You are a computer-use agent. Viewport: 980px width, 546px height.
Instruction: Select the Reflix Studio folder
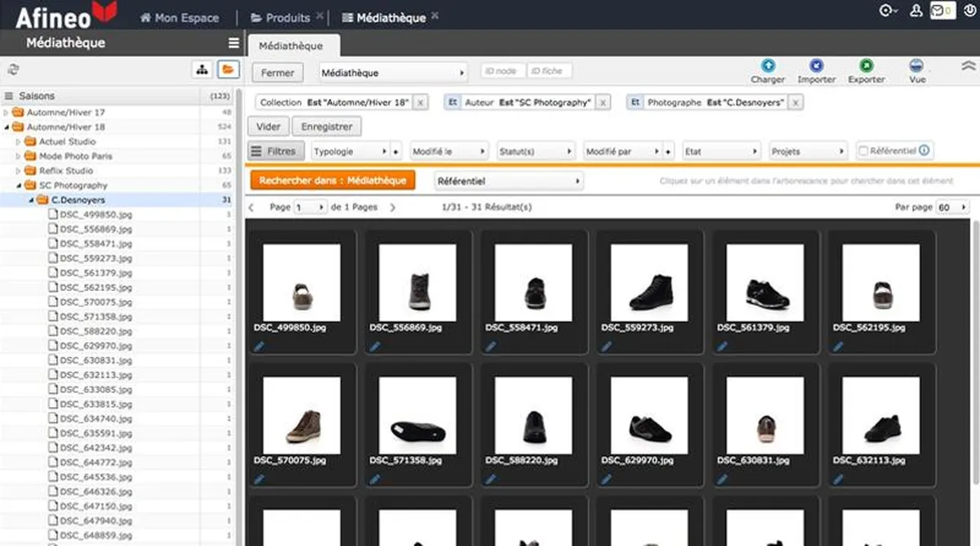tap(66, 171)
